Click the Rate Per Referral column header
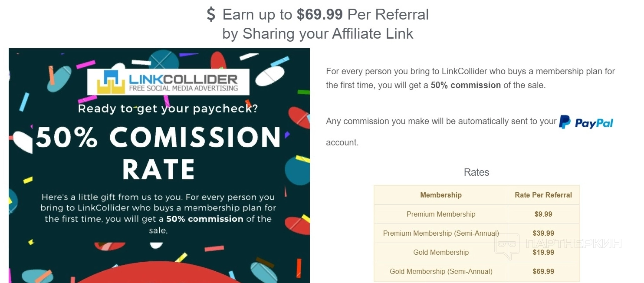This screenshot has height=283, width=644. click(x=543, y=195)
